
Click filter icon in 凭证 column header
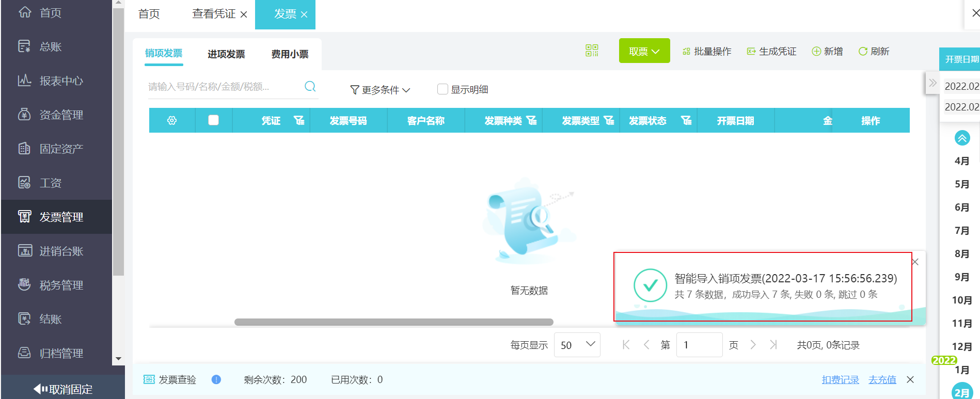tap(299, 120)
